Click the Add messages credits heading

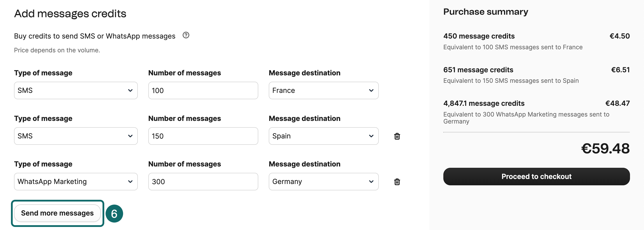click(x=70, y=14)
